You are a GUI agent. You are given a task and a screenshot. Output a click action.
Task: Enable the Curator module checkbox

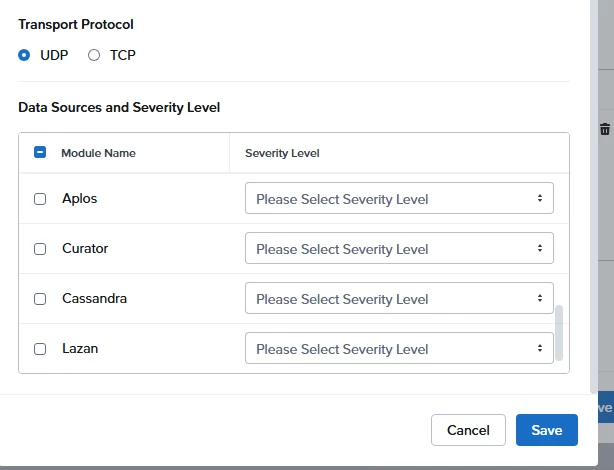(x=40, y=249)
